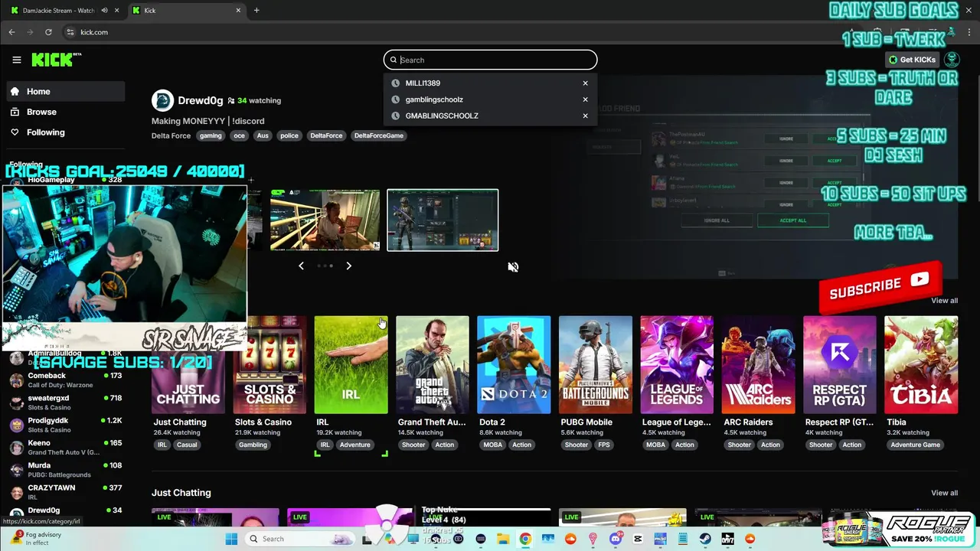This screenshot has height=551, width=980.
Task: Open the Tibia category card
Action: pos(921,365)
